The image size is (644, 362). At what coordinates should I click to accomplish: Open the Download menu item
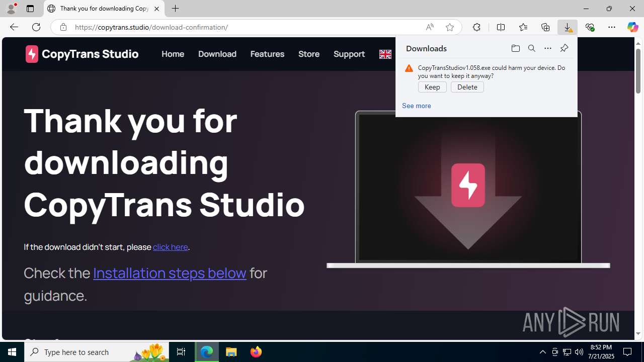click(217, 54)
